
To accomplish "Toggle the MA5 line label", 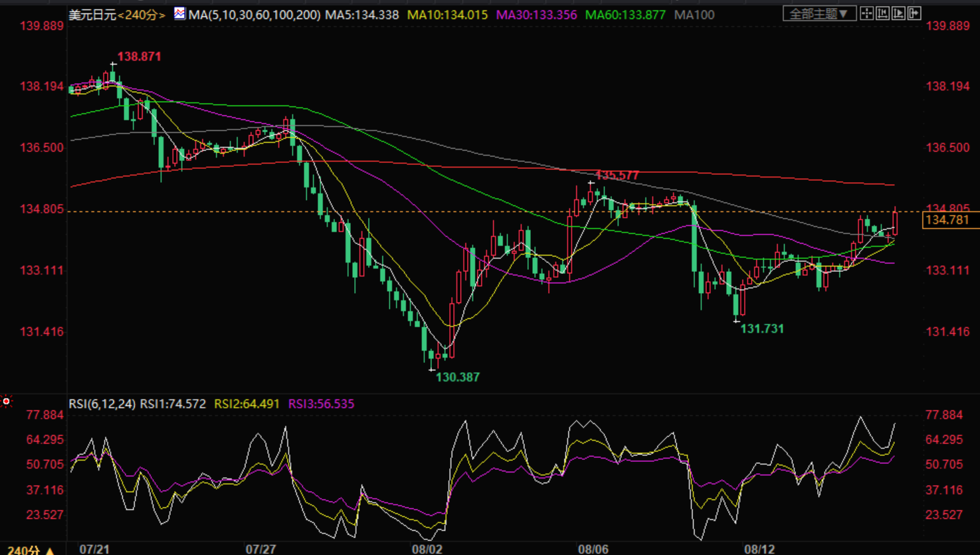I will click(362, 15).
